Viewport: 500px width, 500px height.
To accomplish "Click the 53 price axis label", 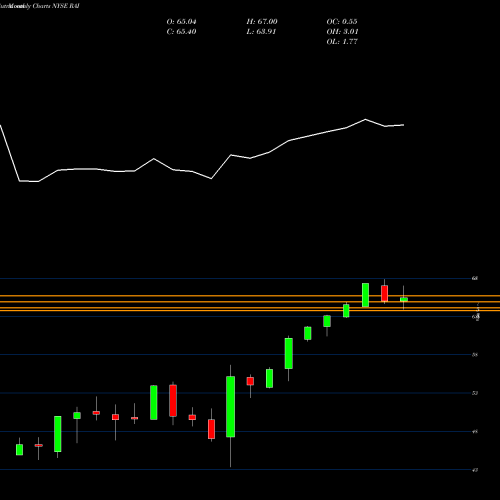I will [x=475, y=393].
